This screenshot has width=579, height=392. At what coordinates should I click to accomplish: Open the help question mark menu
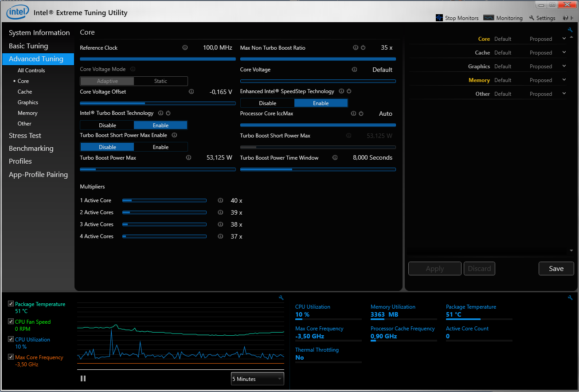pyautogui.click(x=566, y=18)
